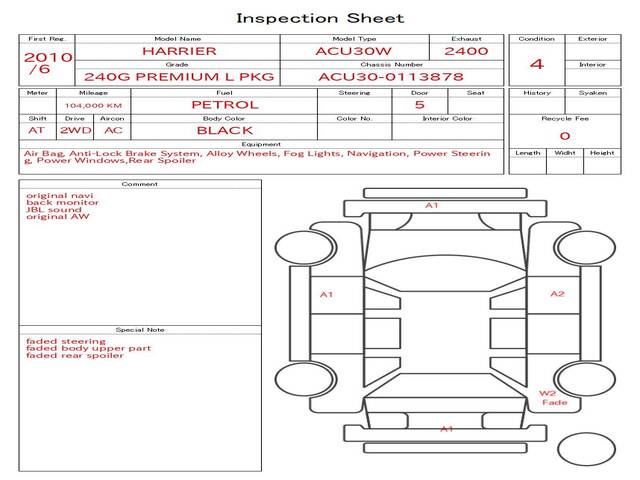Click the recycle fee value '0'
640x480 pixels.
click(x=565, y=136)
